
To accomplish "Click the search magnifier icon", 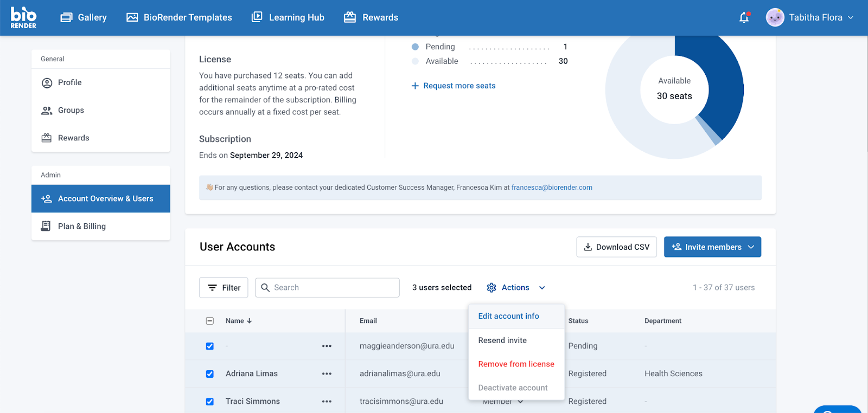I will click(x=265, y=288).
